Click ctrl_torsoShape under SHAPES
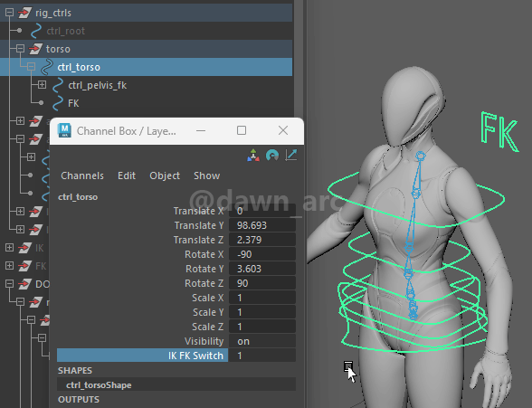 176,385
